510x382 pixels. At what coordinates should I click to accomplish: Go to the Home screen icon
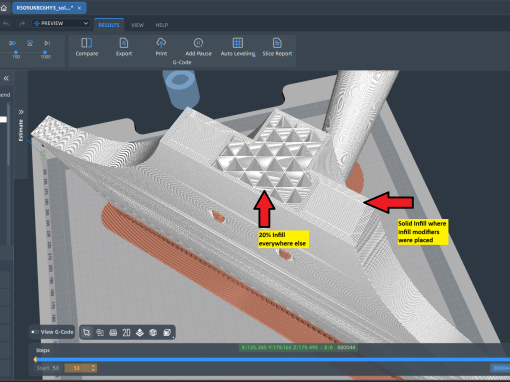tap(4, 8)
